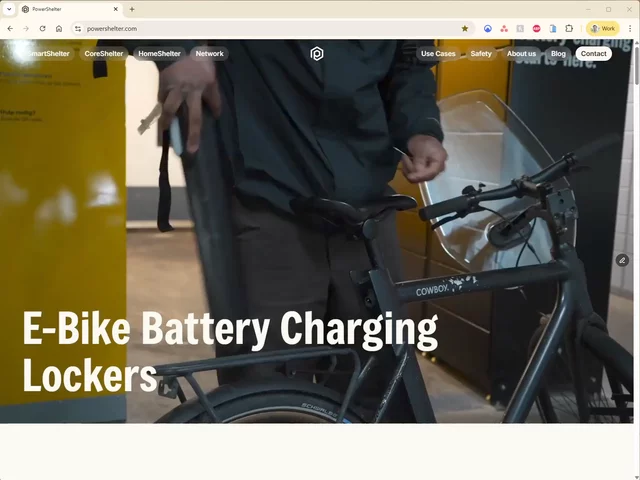This screenshot has height=480, width=640.
Task: Open the tab search dropdown arrow
Action: tap(9, 9)
